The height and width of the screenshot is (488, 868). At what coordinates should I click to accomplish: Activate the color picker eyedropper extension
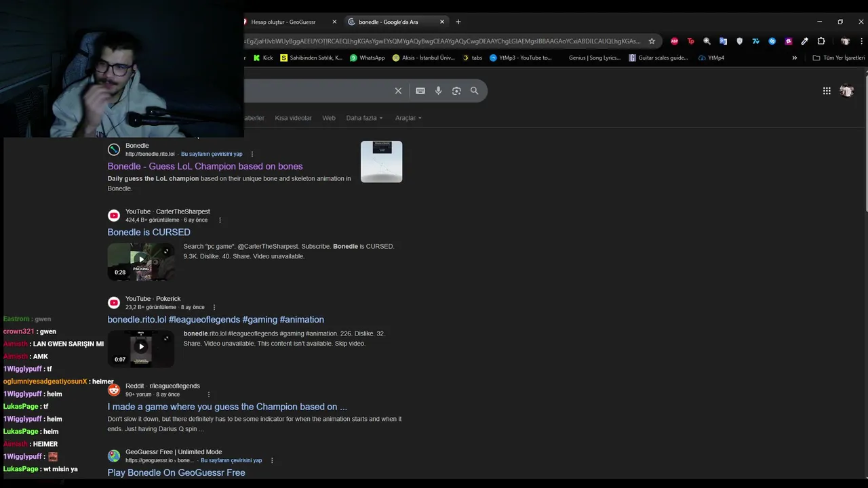[x=804, y=41]
